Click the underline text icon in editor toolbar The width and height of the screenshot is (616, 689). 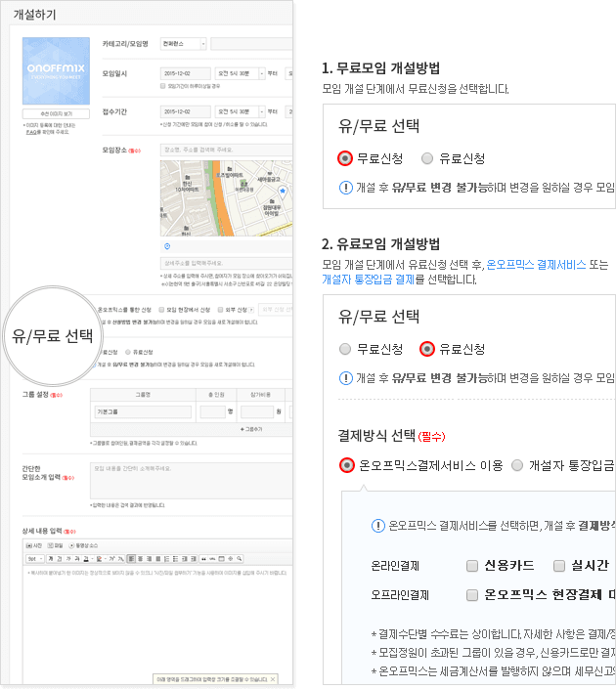point(60,559)
